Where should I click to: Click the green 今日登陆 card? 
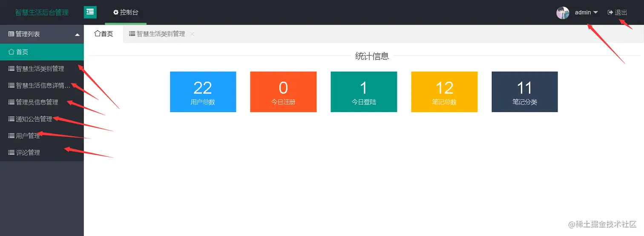tap(364, 92)
